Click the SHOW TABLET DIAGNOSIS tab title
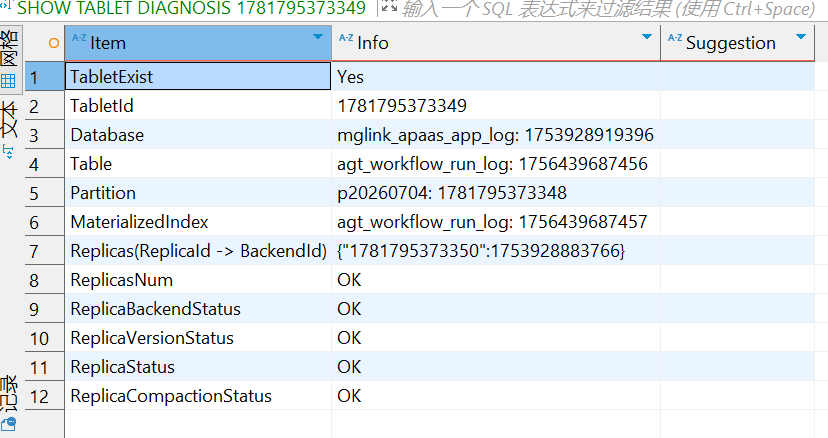 191,8
